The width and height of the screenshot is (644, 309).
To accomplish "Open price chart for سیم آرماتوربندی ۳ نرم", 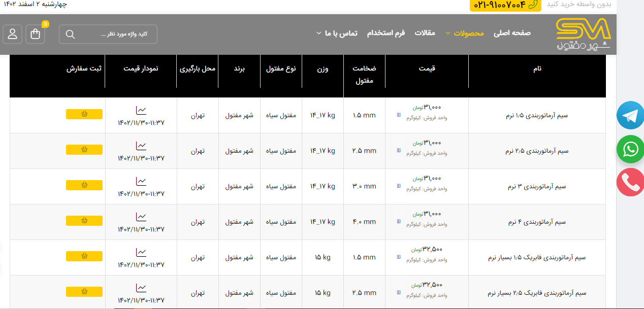I will 141,181.
